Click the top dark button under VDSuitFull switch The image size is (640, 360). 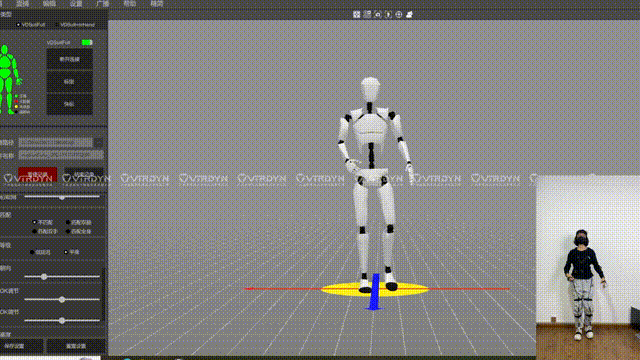69,59
